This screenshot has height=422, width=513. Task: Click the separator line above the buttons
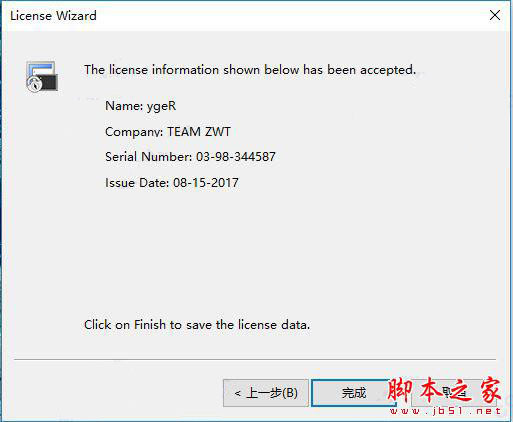pos(255,360)
